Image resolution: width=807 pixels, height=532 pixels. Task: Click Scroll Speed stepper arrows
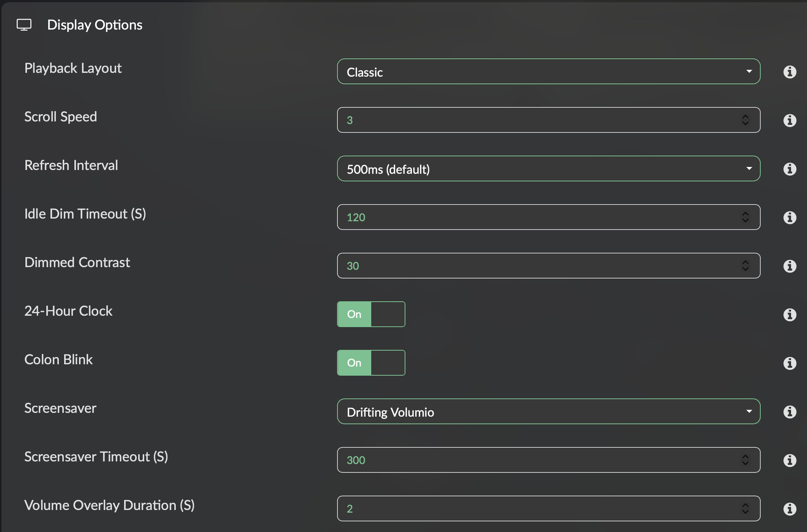coord(745,120)
